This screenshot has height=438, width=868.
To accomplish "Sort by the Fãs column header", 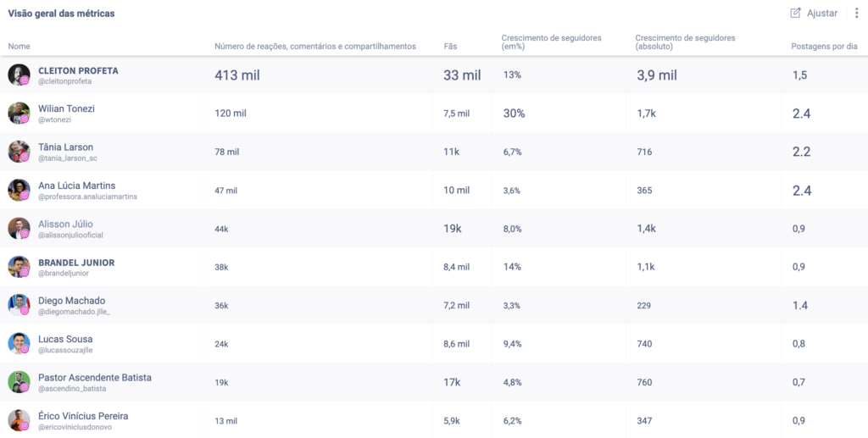I will click(450, 47).
